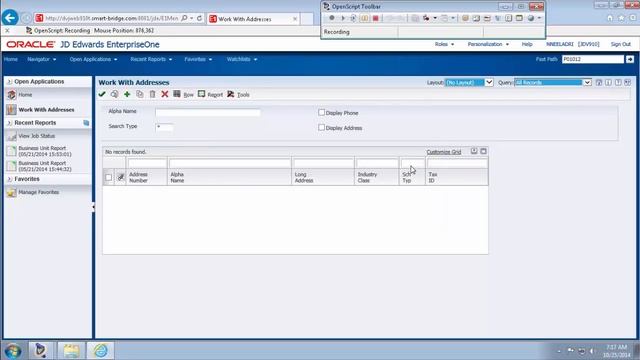Click the red X Close icon

(x=165, y=94)
